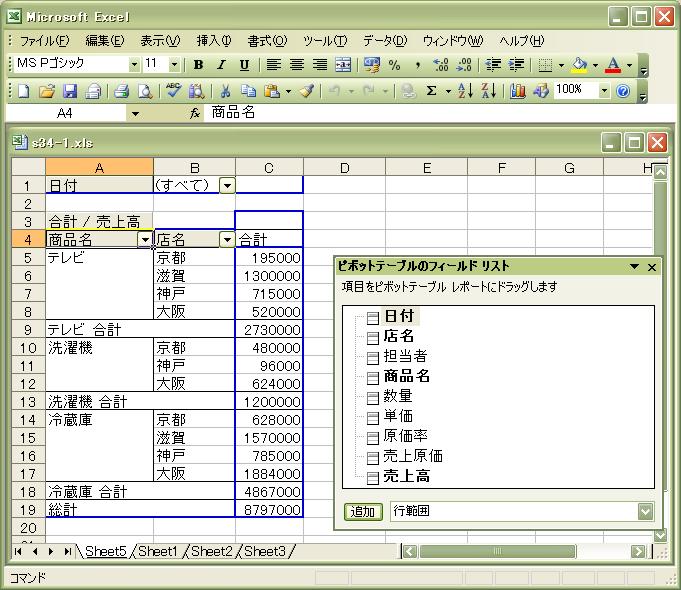Image resolution: width=681 pixels, height=590 pixels.
Task: Toggle Underline formatting
Action: coord(245,65)
